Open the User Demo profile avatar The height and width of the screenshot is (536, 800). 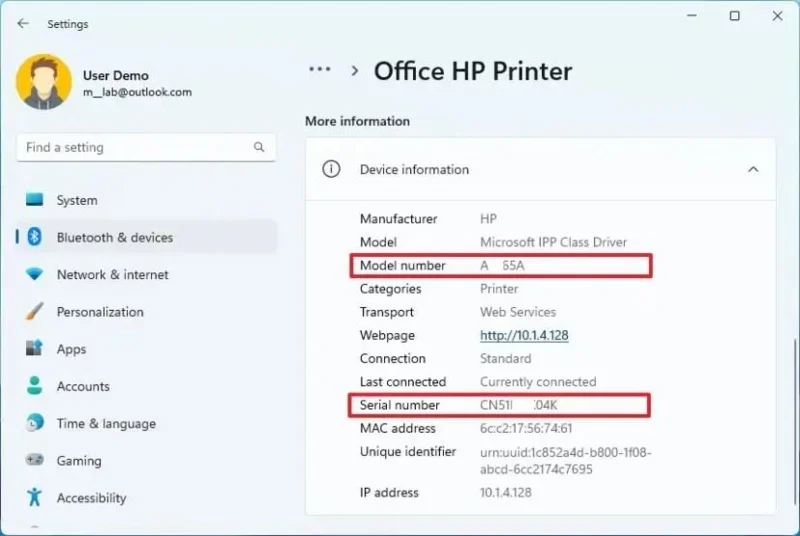pos(44,82)
